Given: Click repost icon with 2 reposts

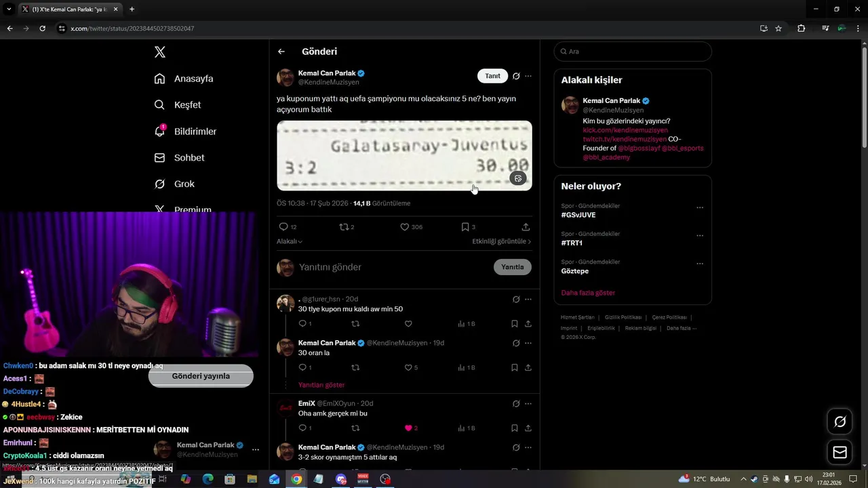Looking at the screenshot, I should [x=344, y=227].
